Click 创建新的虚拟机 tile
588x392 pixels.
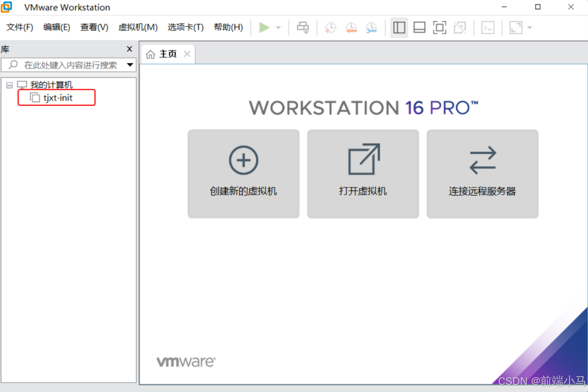[243, 174]
